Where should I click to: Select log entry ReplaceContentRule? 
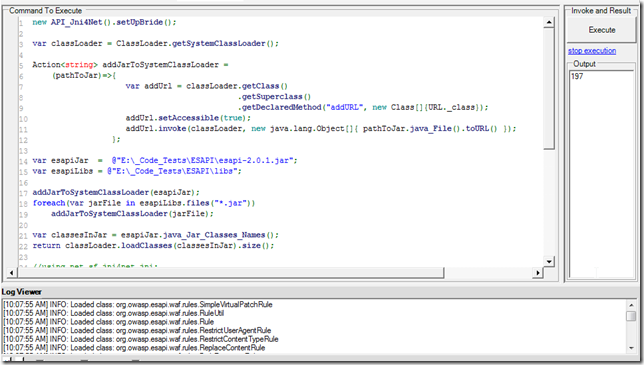(134, 348)
